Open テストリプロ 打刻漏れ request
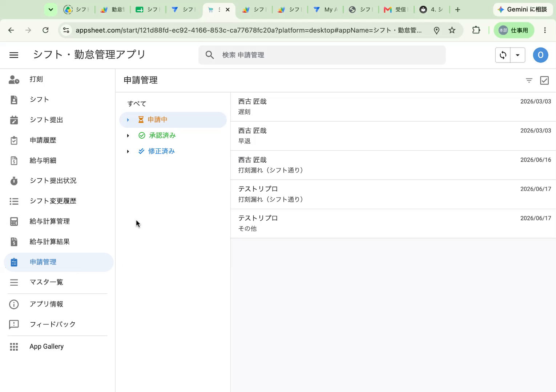556x392 pixels. (393, 194)
